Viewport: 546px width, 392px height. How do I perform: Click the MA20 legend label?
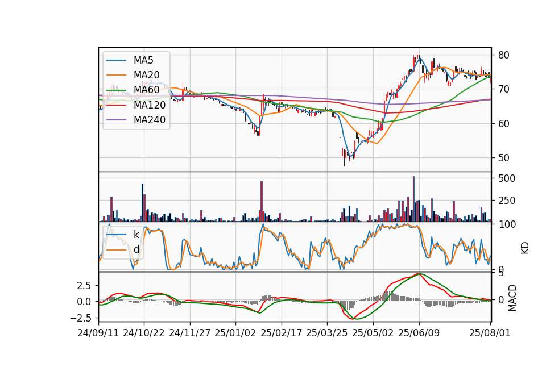146,75
